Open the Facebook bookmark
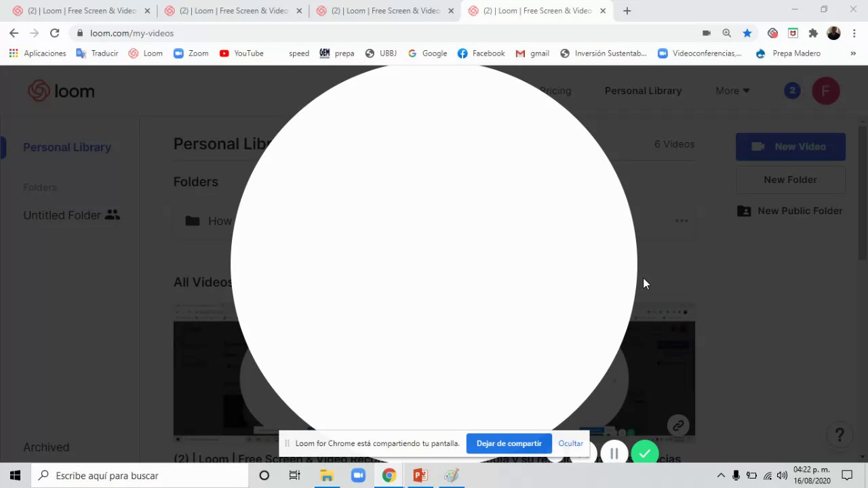Screen dimensions: 868x488 [481, 54]
